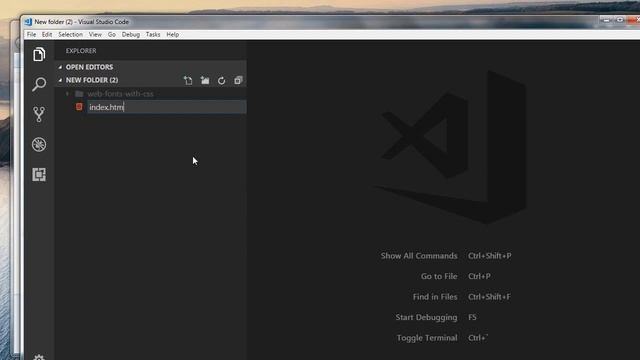640x360 pixels.
Task: Open the Source Control view icon
Action: [x=39, y=114]
